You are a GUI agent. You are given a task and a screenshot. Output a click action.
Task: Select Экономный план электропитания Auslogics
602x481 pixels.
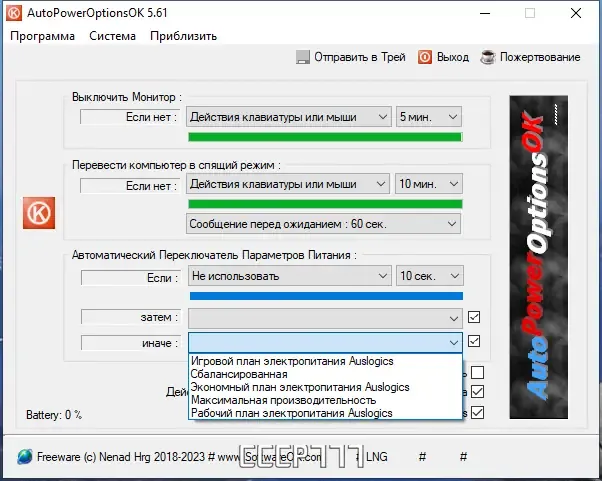325,387
